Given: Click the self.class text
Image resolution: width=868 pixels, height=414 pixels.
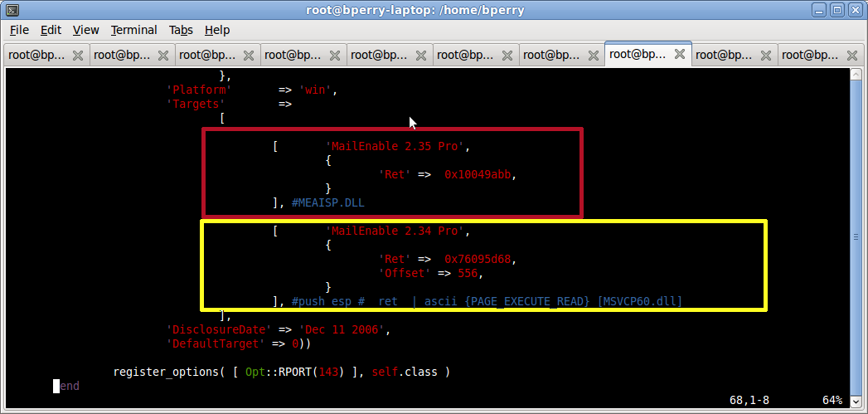Looking at the screenshot, I should point(405,372).
